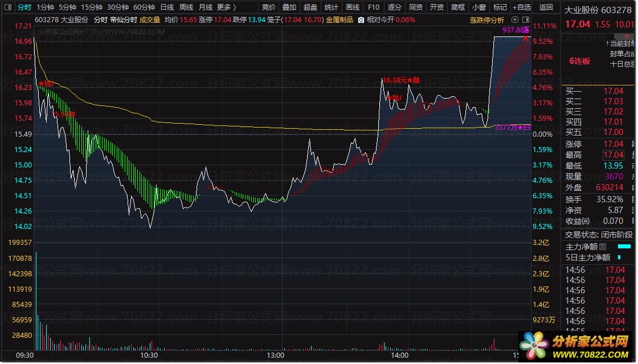Click the 开资 toolbar button
The image size is (638, 364).
click(x=436, y=7)
